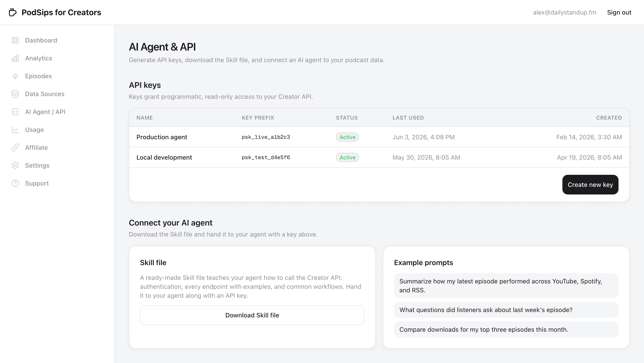Click the Settings gear icon
This screenshot has height=363, width=644.
pos(15,165)
